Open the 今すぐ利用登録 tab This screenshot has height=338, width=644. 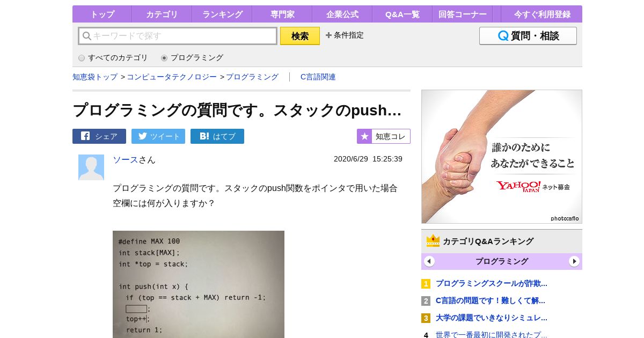[542, 14]
